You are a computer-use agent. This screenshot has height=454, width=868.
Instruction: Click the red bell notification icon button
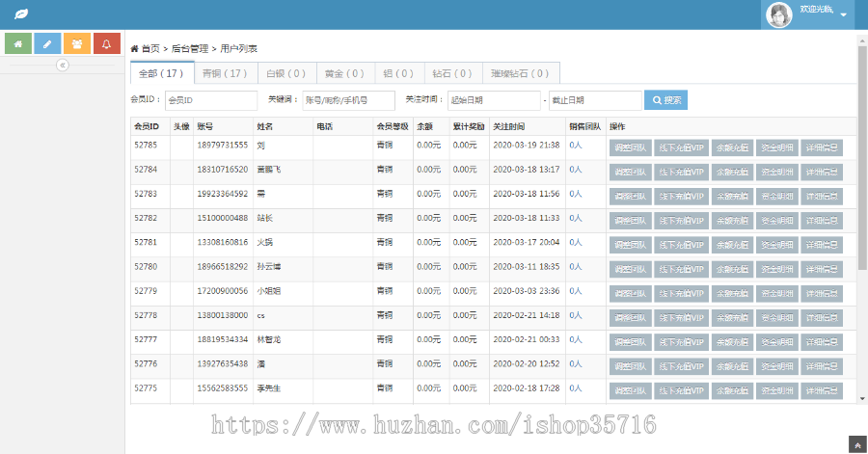tap(106, 43)
